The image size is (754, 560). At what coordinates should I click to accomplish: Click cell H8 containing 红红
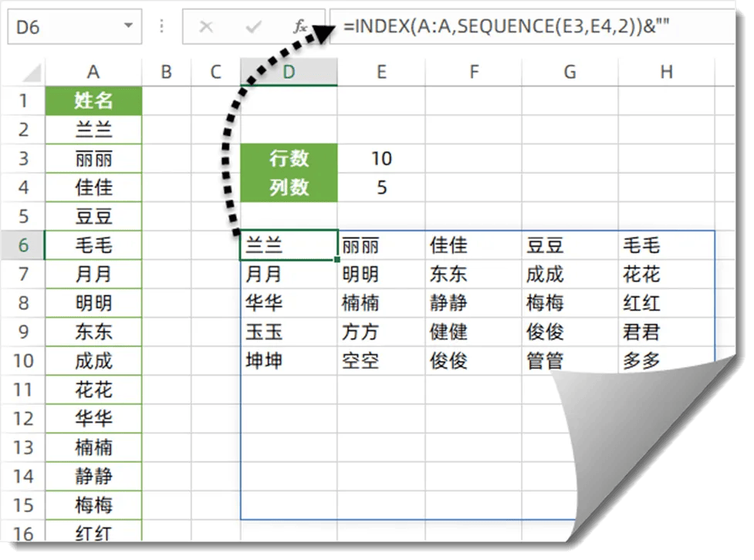(667, 303)
